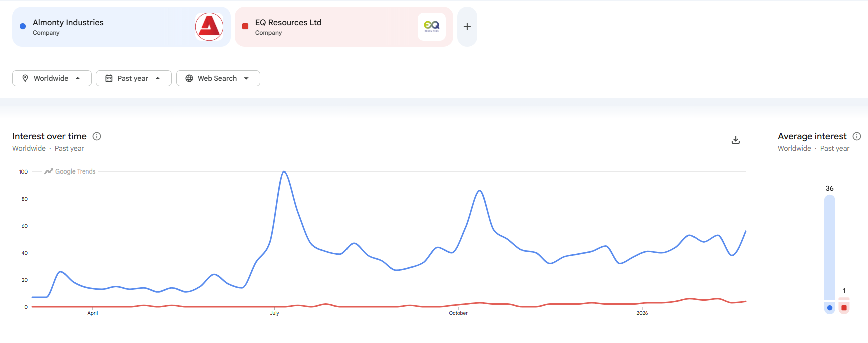Click the '100' y-axis label
Image resolution: width=868 pixels, height=343 pixels.
click(x=24, y=171)
